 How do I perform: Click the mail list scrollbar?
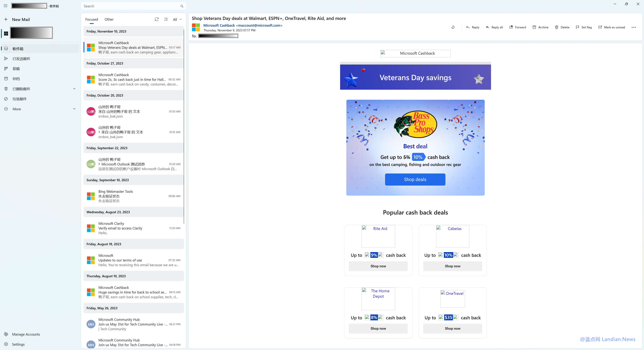pos(184,125)
